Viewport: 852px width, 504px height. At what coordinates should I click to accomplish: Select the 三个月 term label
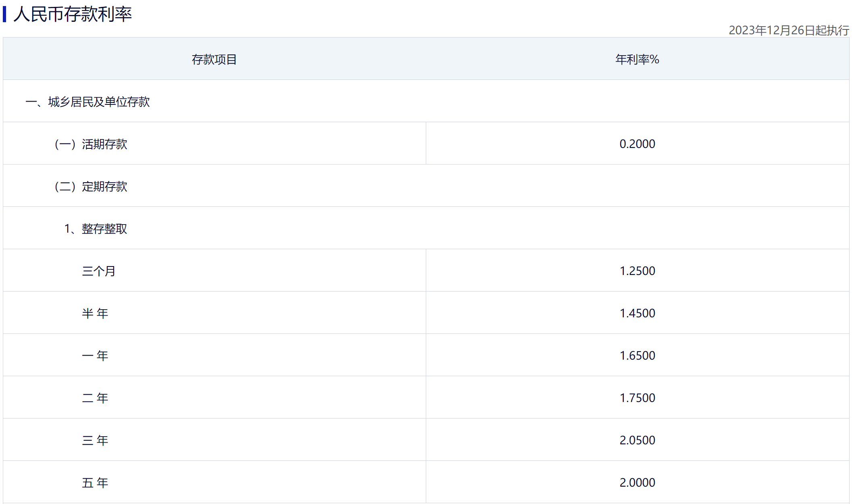click(99, 271)
